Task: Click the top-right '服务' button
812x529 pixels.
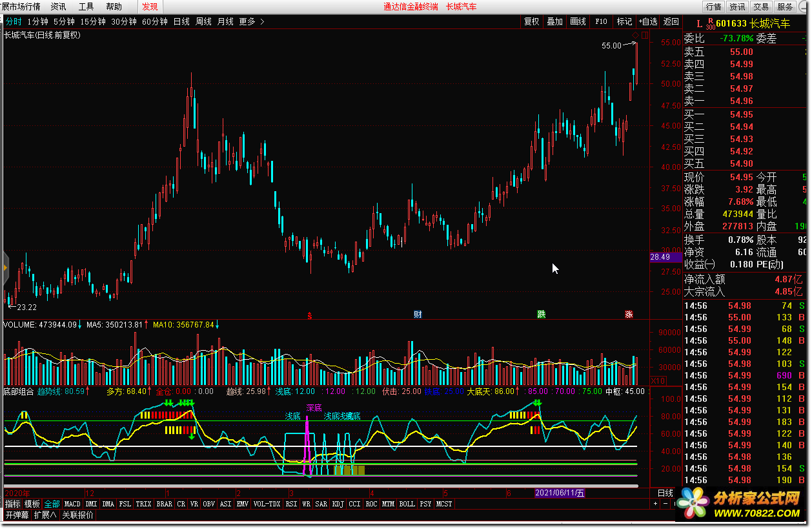Action: pos(786,6)
